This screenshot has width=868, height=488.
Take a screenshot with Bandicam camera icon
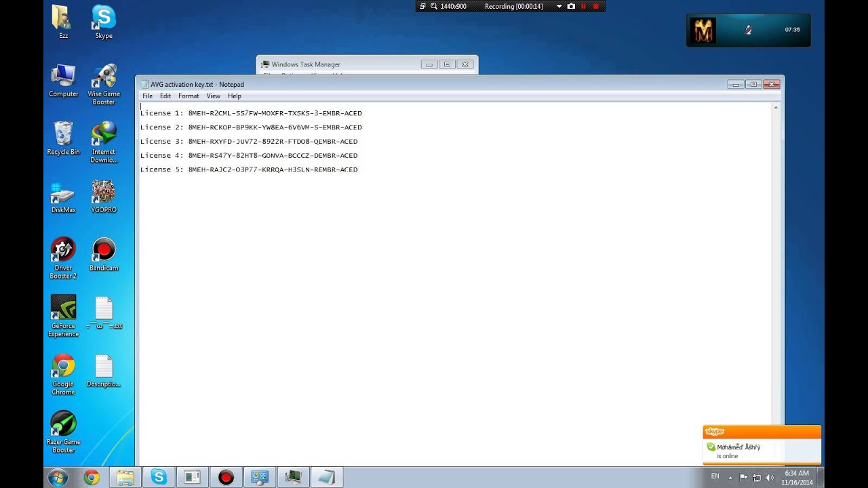point(571,6)
